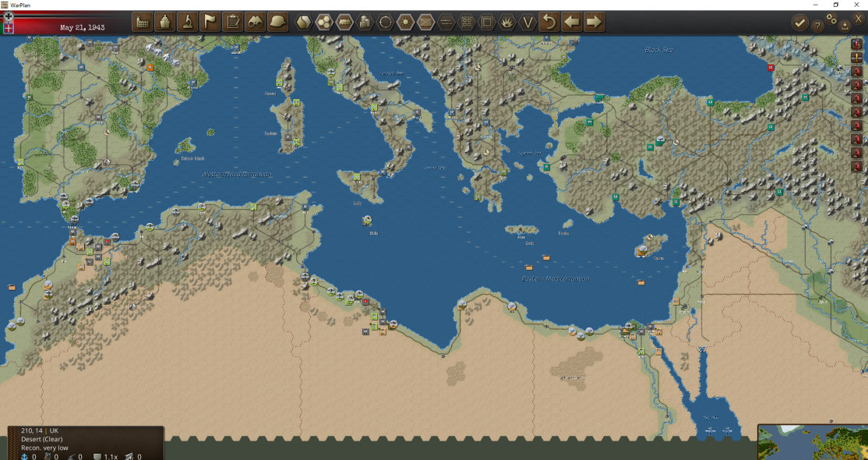The image size is (868, 460).
Task: End turn with the checkmark button
Action: pyautogui.click(x=799, y=23)
